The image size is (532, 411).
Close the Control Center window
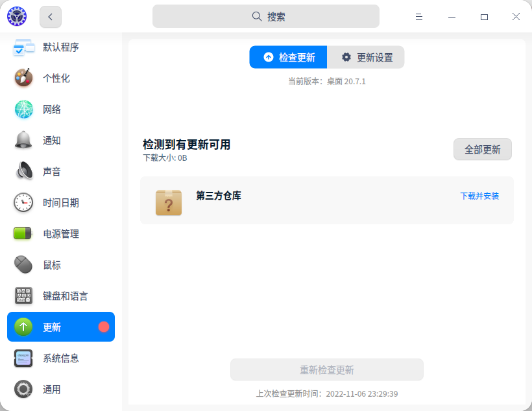pos(516,17)
